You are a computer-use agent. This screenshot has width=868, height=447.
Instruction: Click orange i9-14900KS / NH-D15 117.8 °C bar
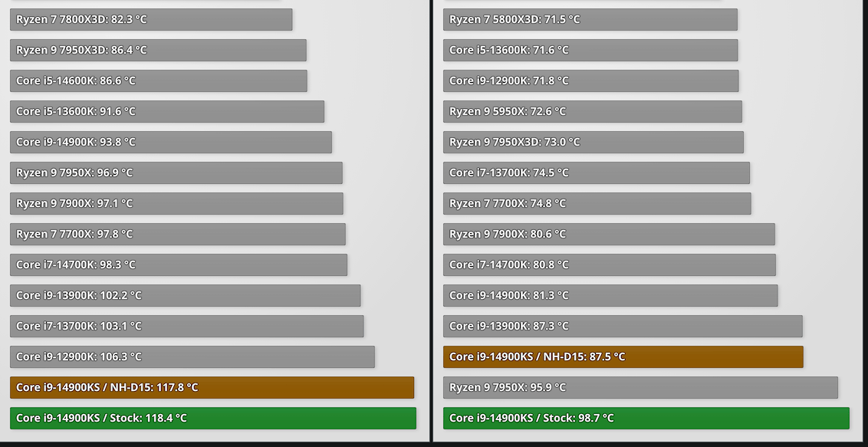(x=212, y=388)
